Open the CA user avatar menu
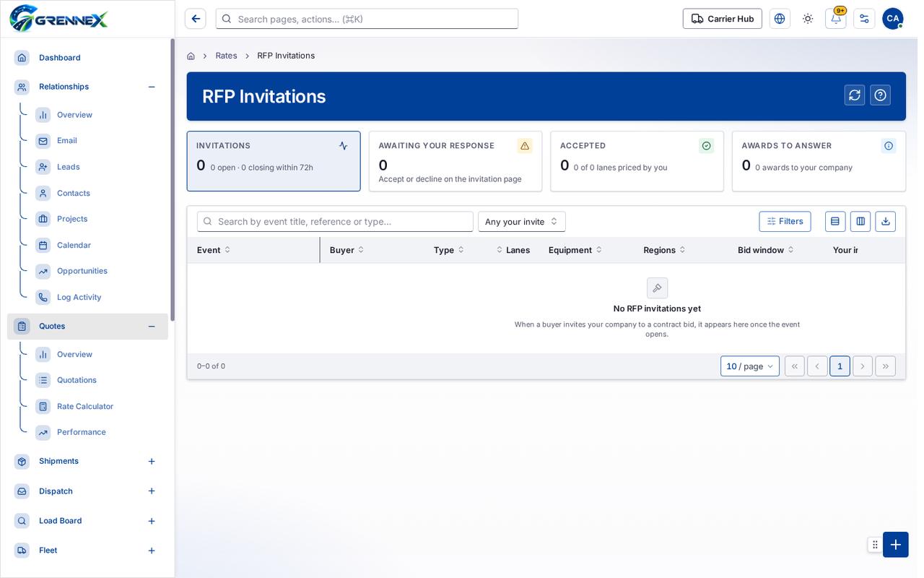The height and width of the screenshot is (578, 924). tap(893, 19)
